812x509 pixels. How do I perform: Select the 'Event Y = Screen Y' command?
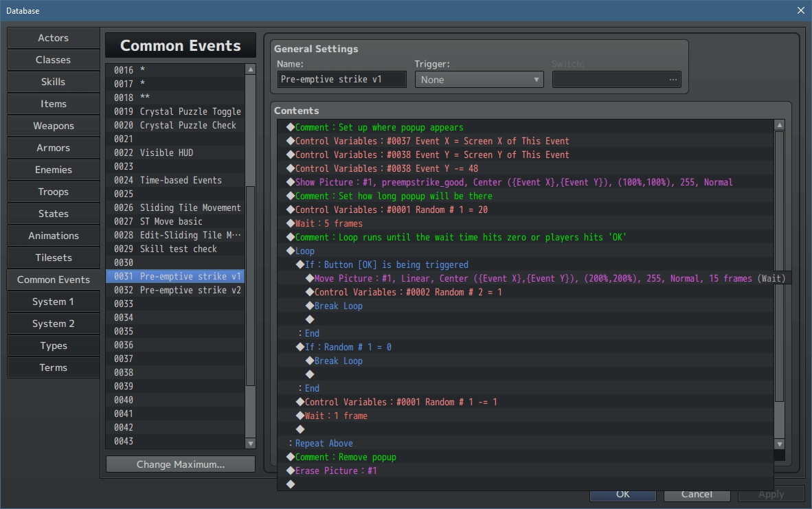[x=525, y=155]
